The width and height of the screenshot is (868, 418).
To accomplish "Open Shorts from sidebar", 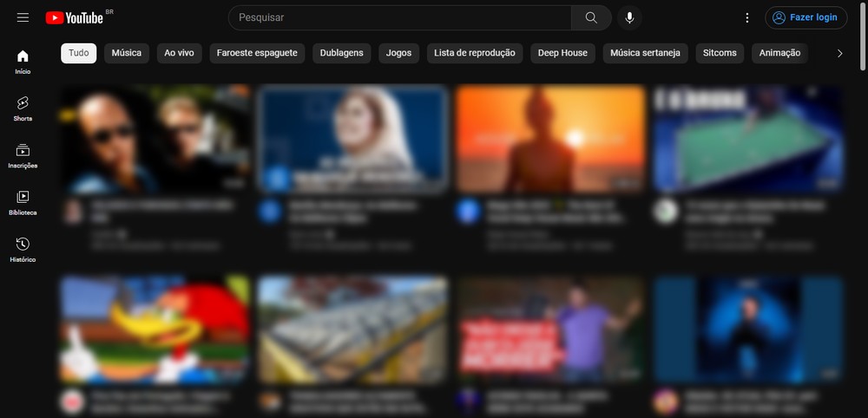I will (23, 109).
